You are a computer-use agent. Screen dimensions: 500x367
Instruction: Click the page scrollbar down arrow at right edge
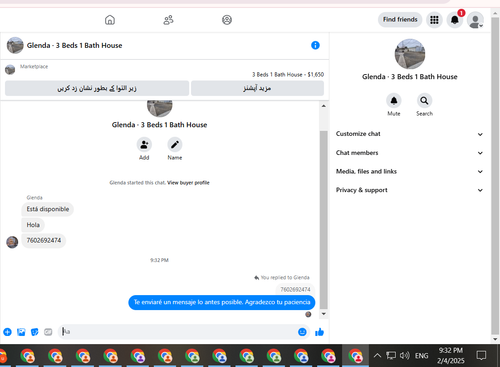tap(495, 339)
